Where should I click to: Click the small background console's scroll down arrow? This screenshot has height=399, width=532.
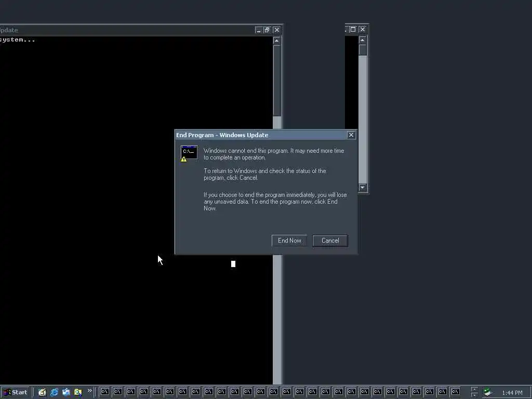(x=362, y=187)
